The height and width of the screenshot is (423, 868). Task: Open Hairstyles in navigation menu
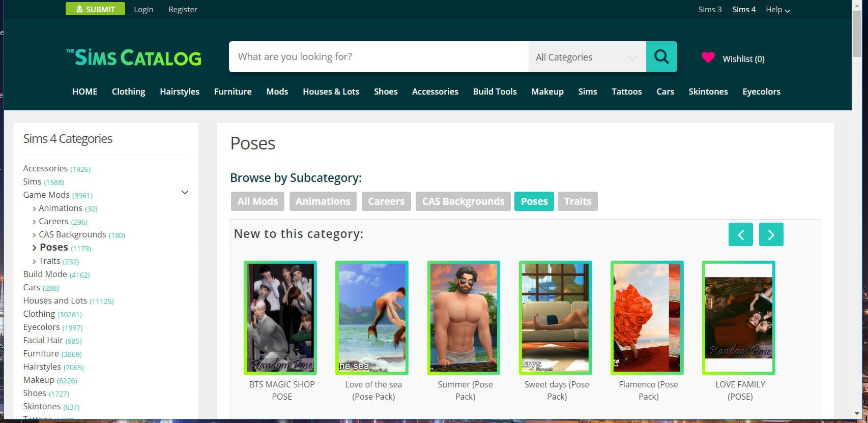pos(180,92)
